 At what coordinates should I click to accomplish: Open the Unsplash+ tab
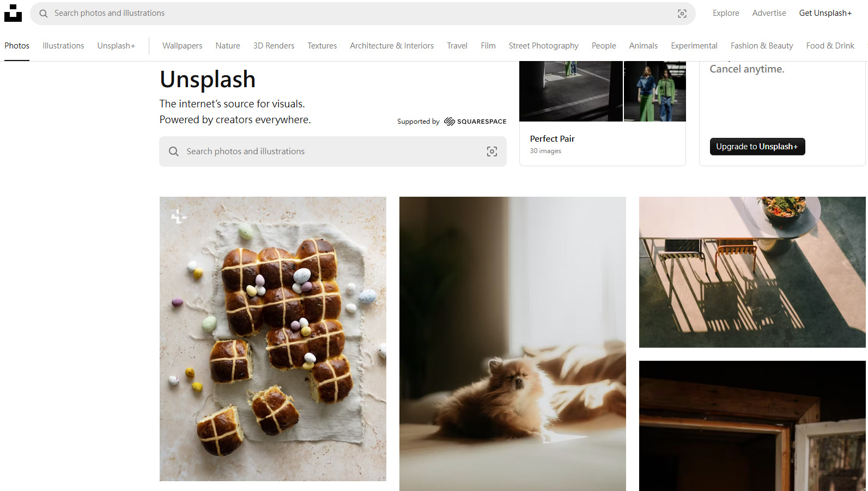pyautogui.click(x=116, y=46)
